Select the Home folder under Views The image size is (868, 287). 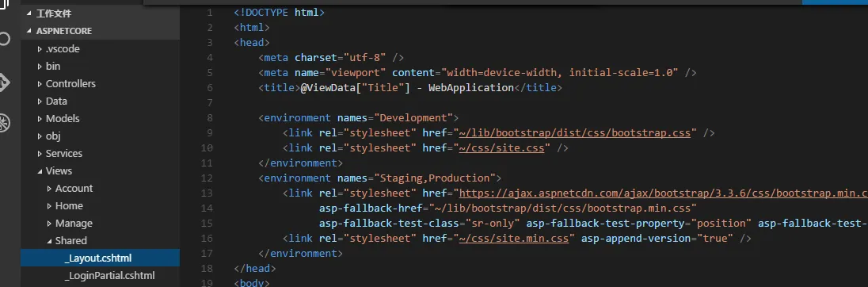pos(69,205)
